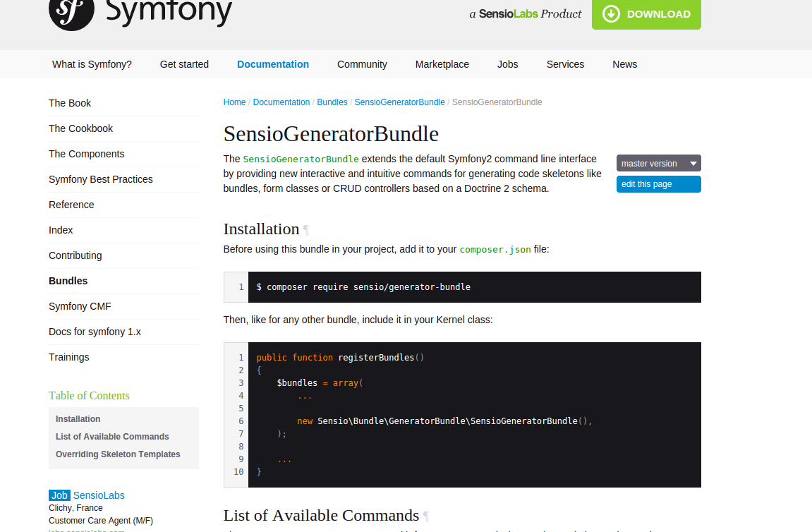The height and width of the screenshot is (532, 812).
Task: Jump to Overriding Skeleton Templates
Action: 118,454
